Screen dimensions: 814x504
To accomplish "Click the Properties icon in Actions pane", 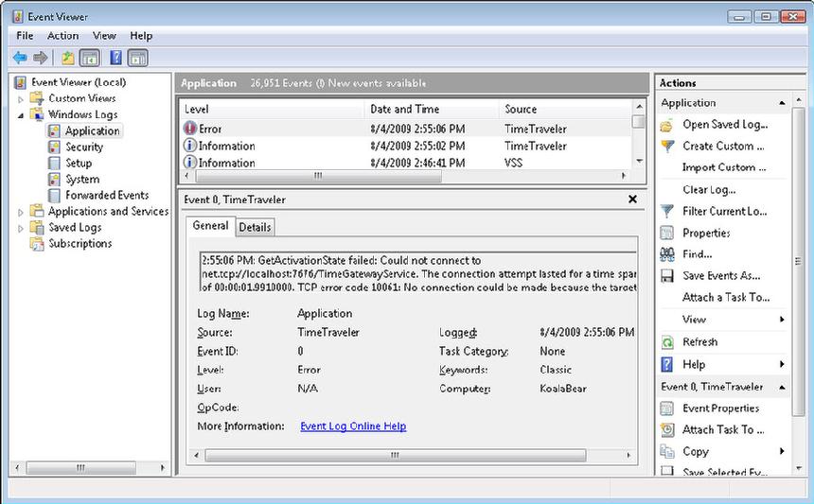I will 667,233.
